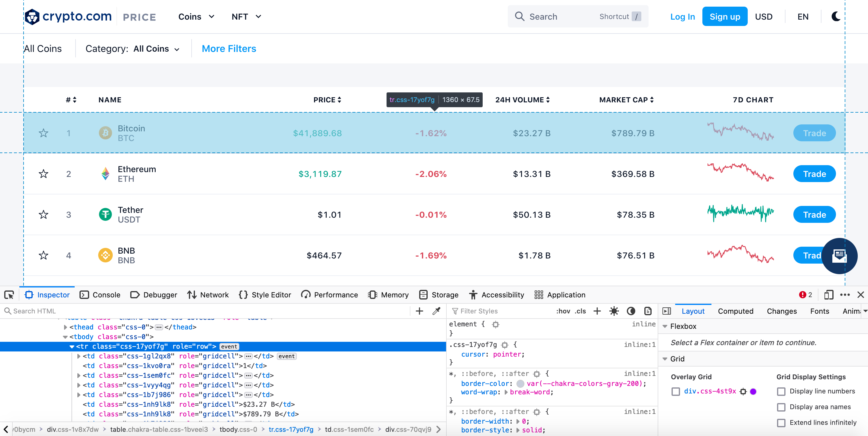Open the NFT dropdown menu
868x436 pixels.
point(246,17)
